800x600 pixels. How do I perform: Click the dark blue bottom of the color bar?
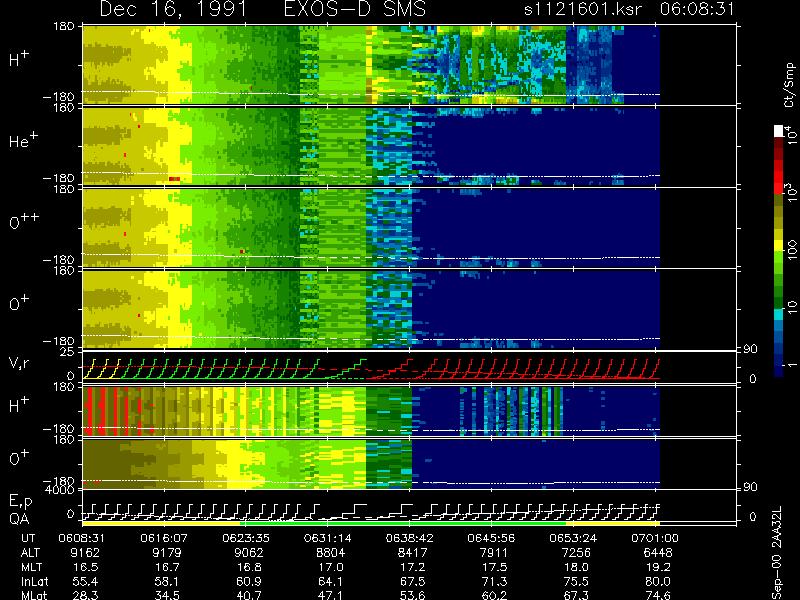click(779, 370)
